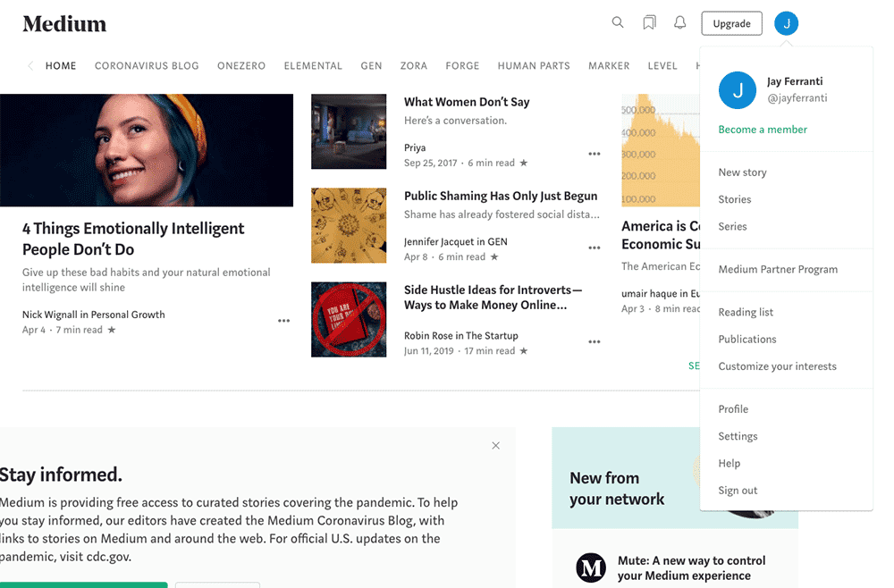Click the "Become a member" link
Screen dimensions: 894x588
[762, 130]
